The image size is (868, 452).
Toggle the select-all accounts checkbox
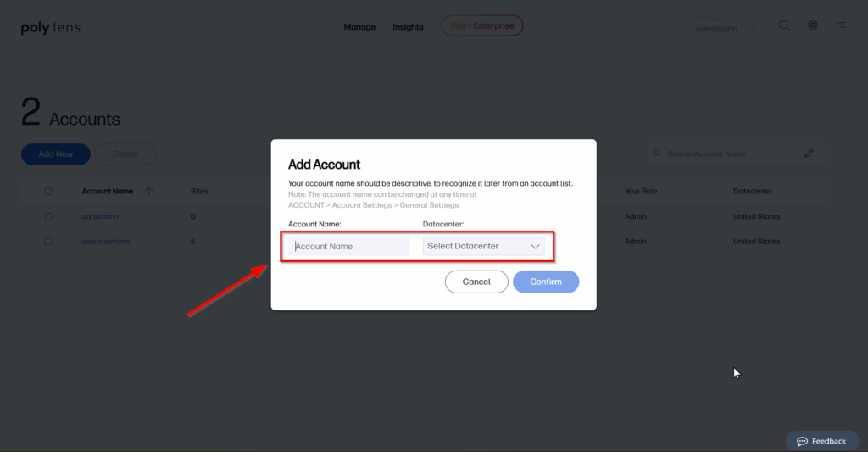click(48, 192)
